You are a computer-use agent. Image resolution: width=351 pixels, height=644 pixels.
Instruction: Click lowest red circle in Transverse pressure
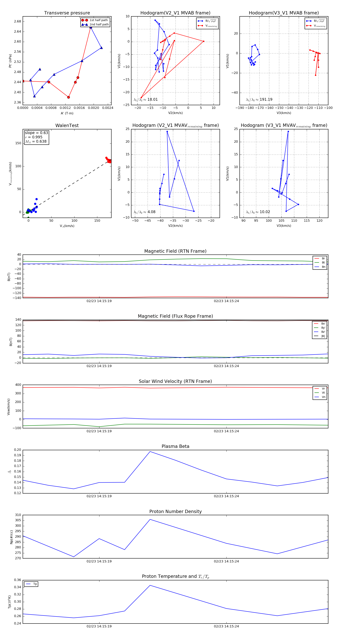68,97
